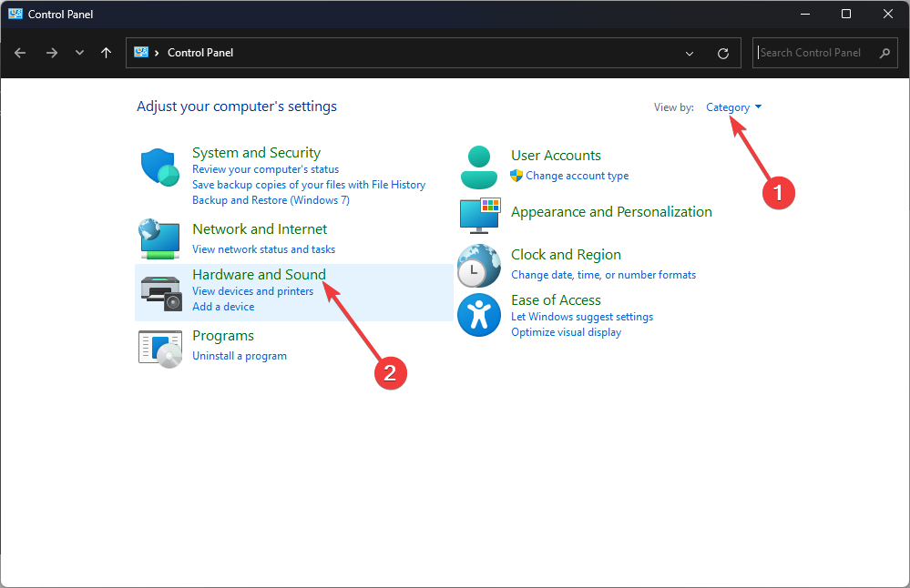Open Change account type link
The width and height of the screenshot is (910, 588).
pos(577,176)
